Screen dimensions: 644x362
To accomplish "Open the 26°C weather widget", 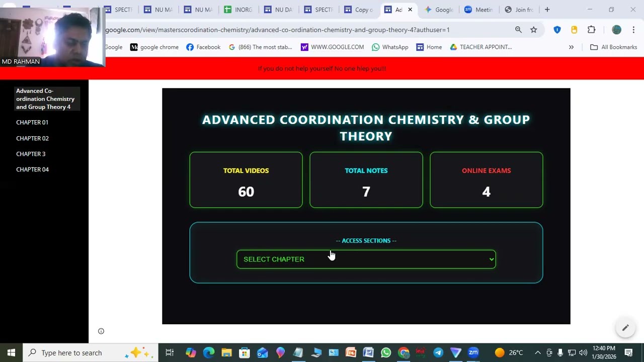I will 509,352.
